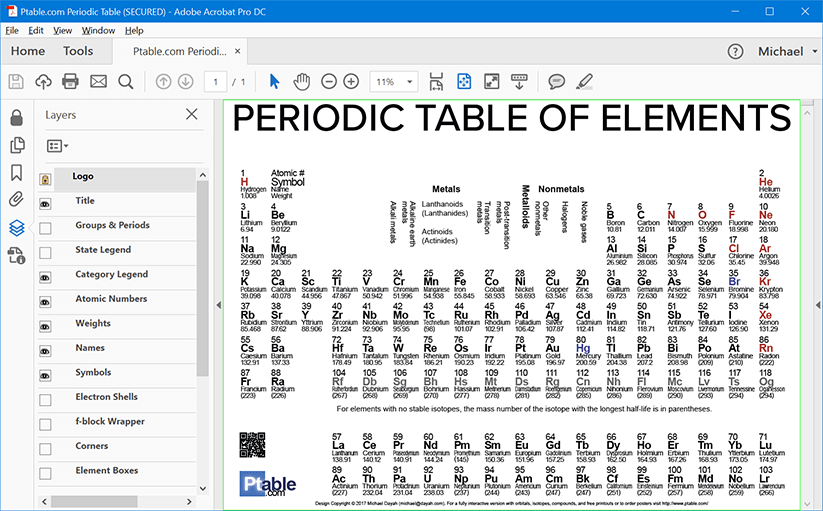Toggle visibility of Weights layer

[x=45, y=325]
